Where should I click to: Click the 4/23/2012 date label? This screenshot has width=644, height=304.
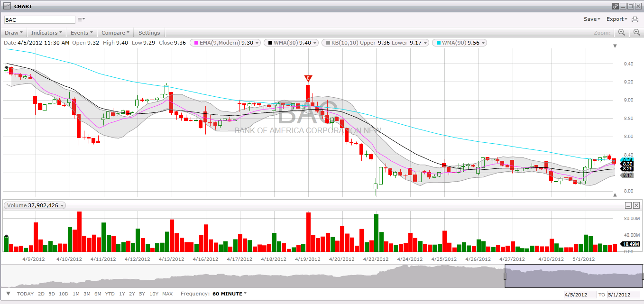coord(376,259)
